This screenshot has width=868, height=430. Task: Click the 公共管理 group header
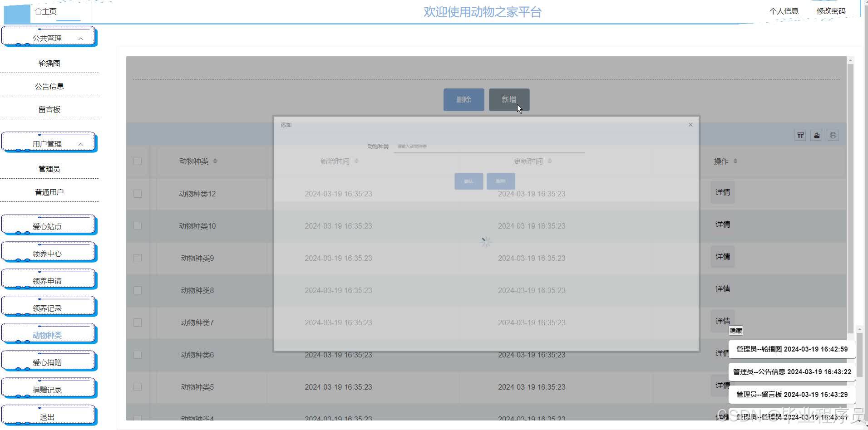point(49,37)
